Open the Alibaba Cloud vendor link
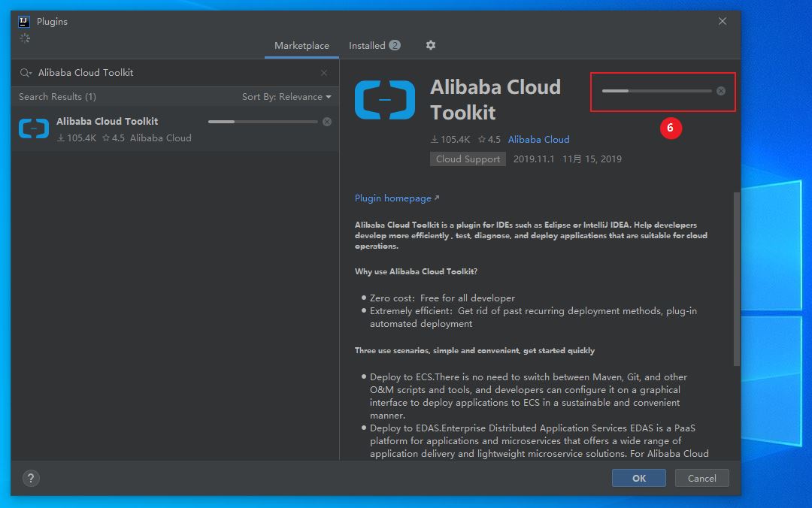This screenshot has width=812, height=508. [x=538, y=140]
